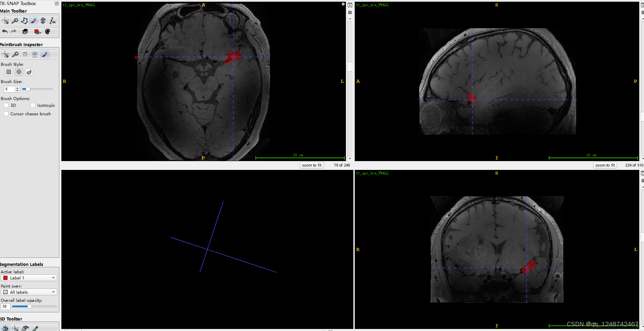Click the Brush Size value field
Screen dimensions: 644x331
(9, 89)
